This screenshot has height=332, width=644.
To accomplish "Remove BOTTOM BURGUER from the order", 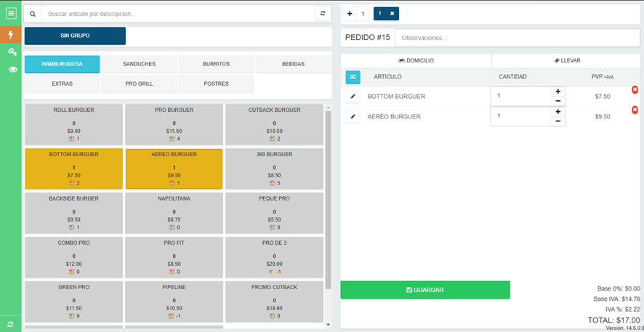I will 635,89.
